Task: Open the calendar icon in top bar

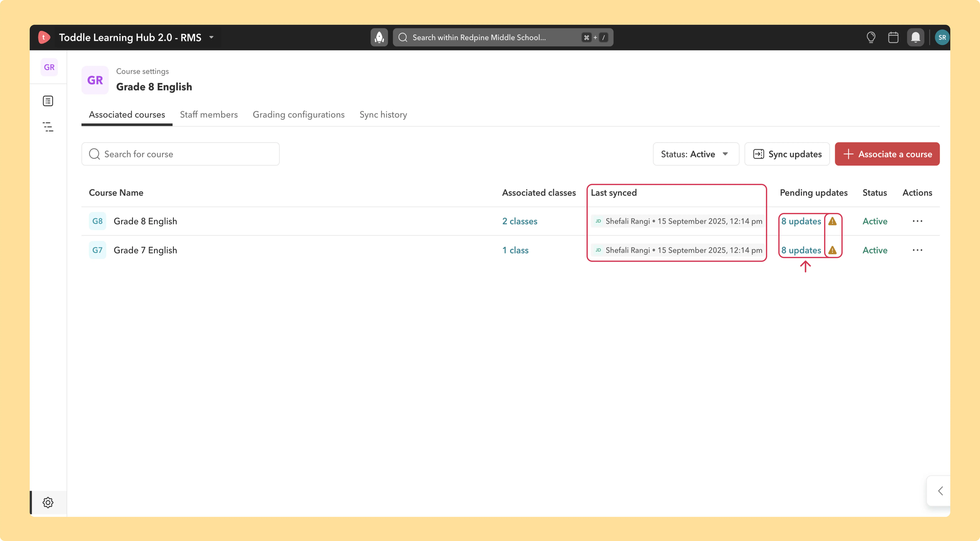Action: coord(893,37)
